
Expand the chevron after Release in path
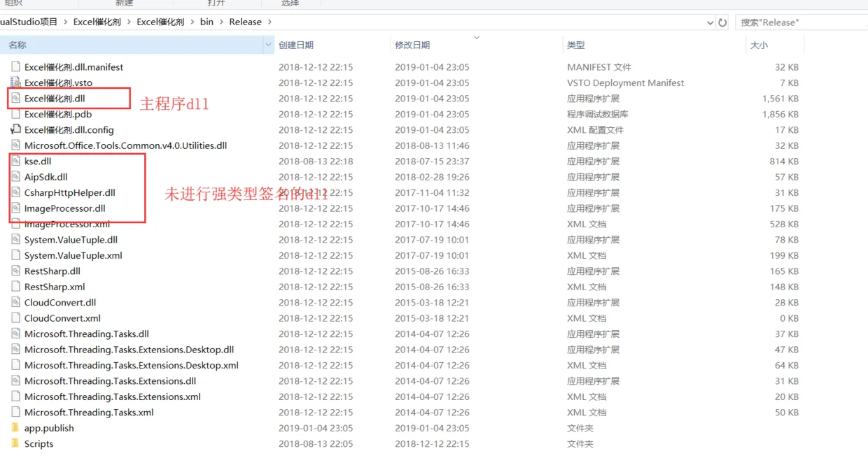click(269, 22)
